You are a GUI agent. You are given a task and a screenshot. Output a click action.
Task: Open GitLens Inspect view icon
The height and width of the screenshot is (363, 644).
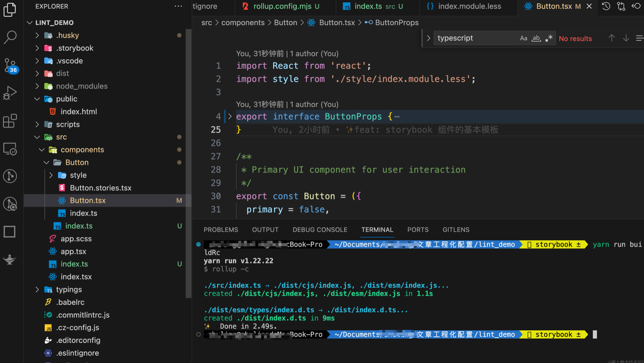(10, 204)
